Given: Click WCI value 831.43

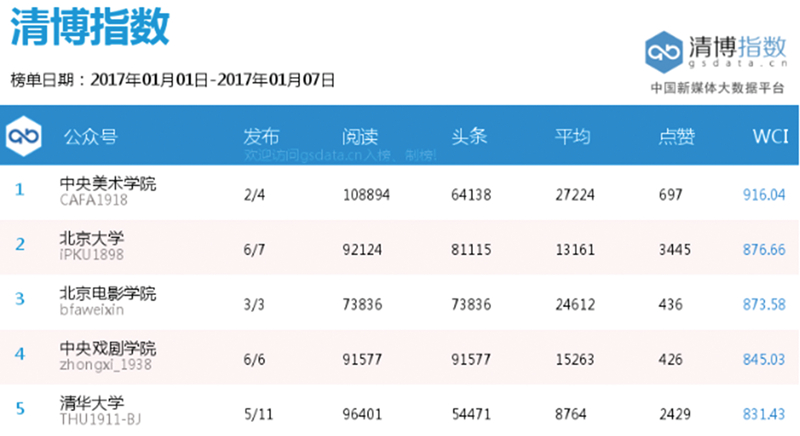Looking at the screenshot, I should [764, 414].
